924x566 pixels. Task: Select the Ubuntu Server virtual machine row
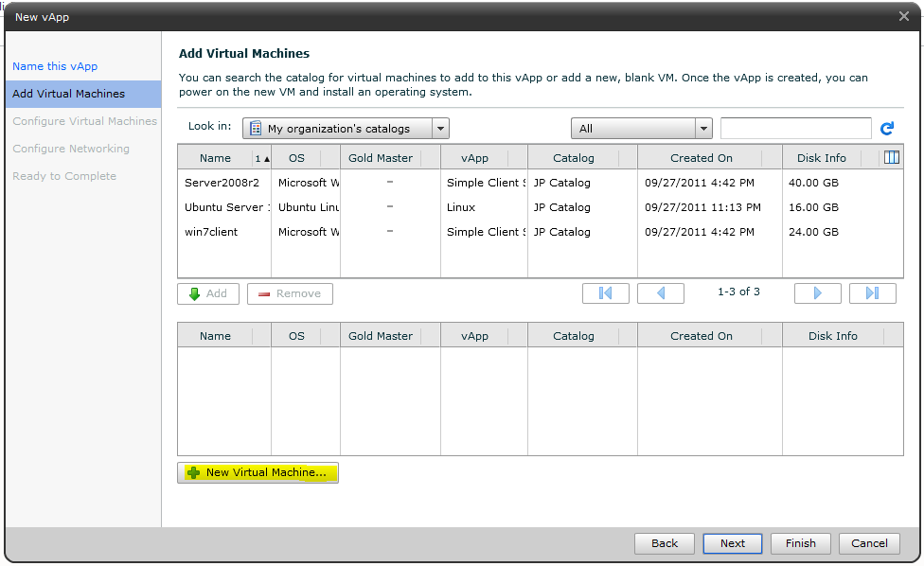(541, 207)
